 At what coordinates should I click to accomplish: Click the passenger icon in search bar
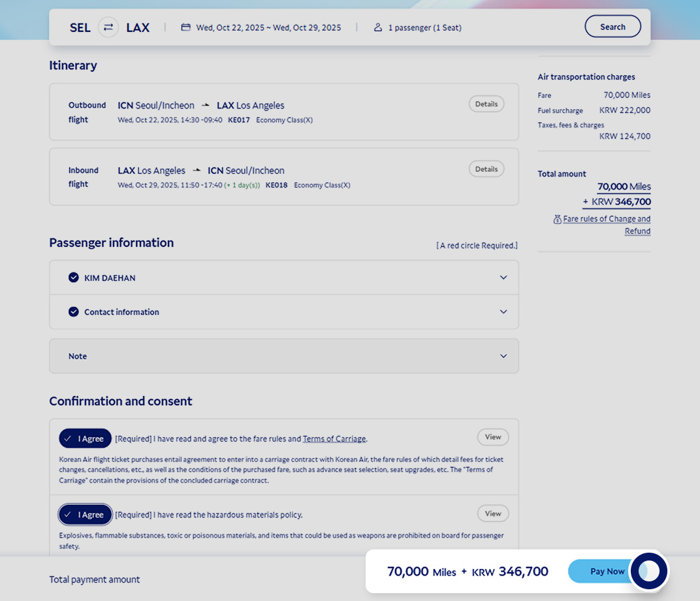[377, 27]
